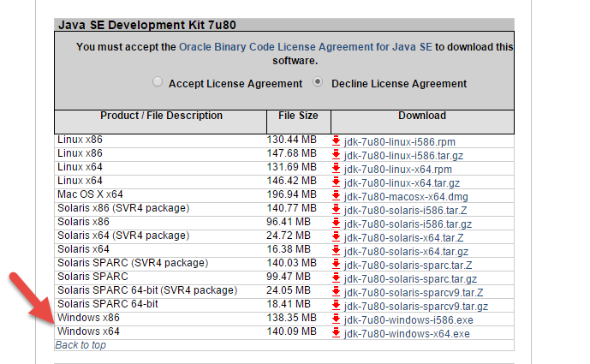The height and width of the screenshot is (364, 590).
Task: Download the jdk-7u80-linux-x64.rpm file link
Action: click(397, 169)
